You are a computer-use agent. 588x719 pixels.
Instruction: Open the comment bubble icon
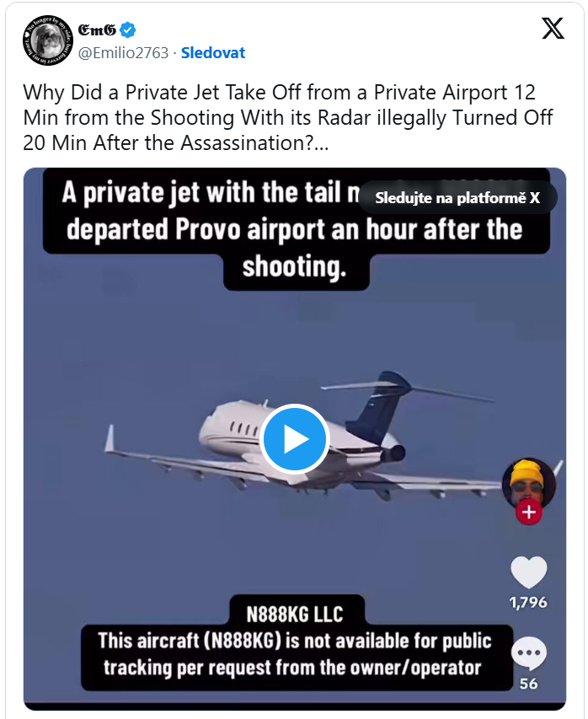528,654
